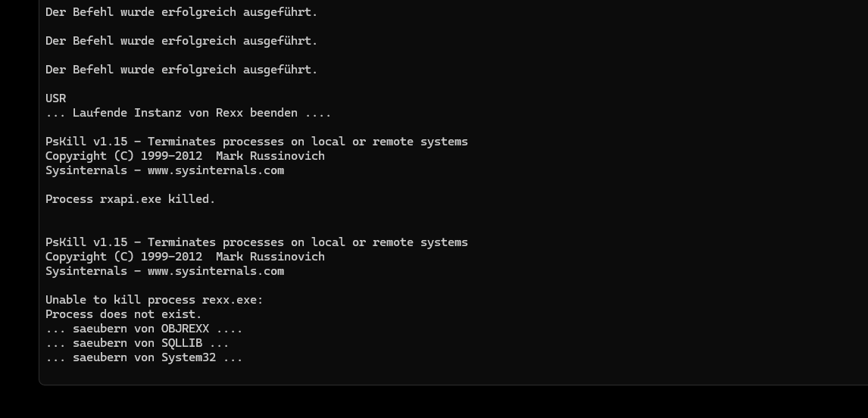Click the USR output line
Viewport: 868px width, 418px height.
pyautogui.click(x=56, y=98)
